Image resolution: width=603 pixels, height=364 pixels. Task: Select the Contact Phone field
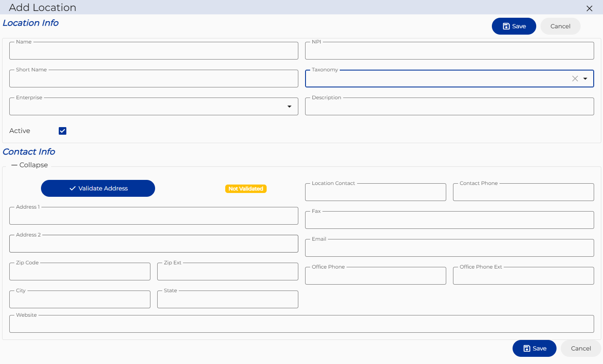click(524, 192)
